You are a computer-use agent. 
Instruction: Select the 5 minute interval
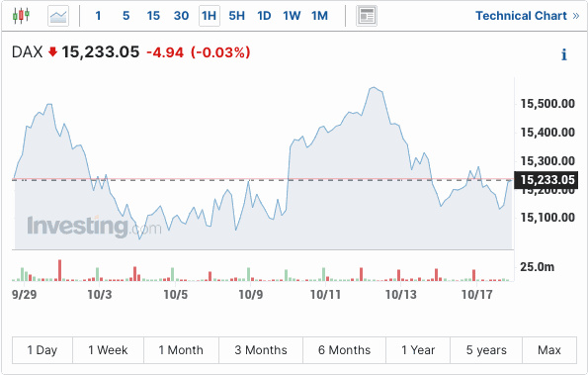[126, 16]
